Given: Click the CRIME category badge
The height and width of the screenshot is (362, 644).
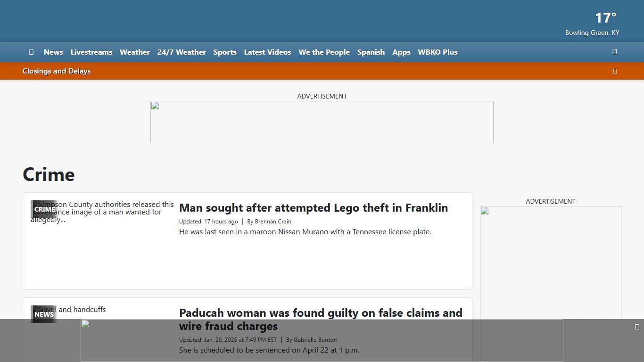Looking at the screenshot, I should click(x=45, y=209).
